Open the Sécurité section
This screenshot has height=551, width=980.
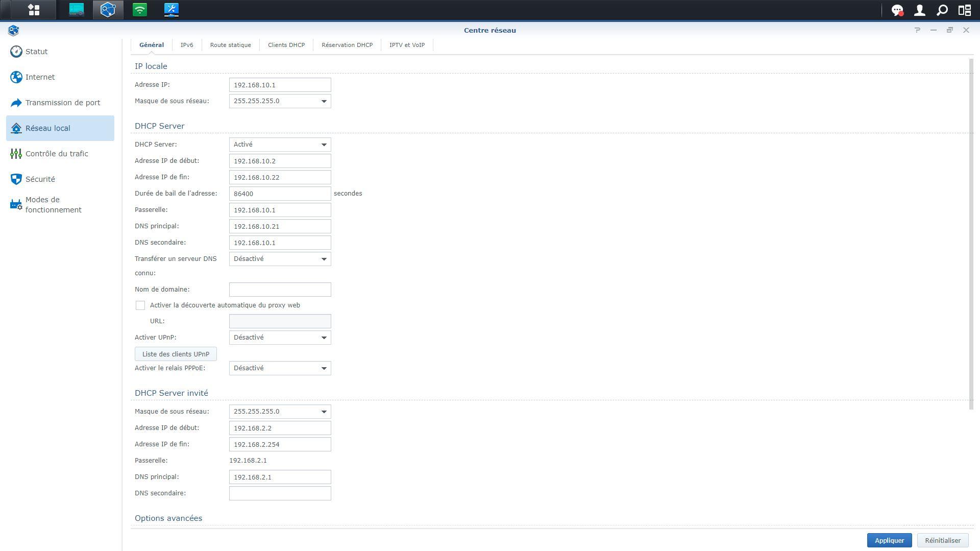(60, 179)
